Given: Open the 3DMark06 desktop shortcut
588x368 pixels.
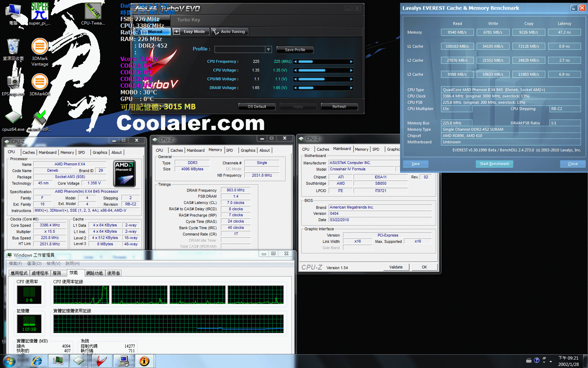Looking at the screenshot, I should [40, 83].
